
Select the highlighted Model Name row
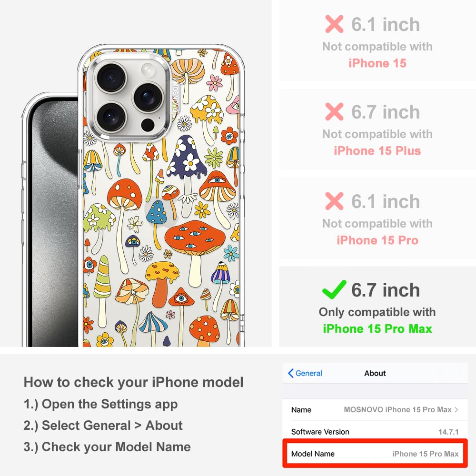tap(375, 454)
